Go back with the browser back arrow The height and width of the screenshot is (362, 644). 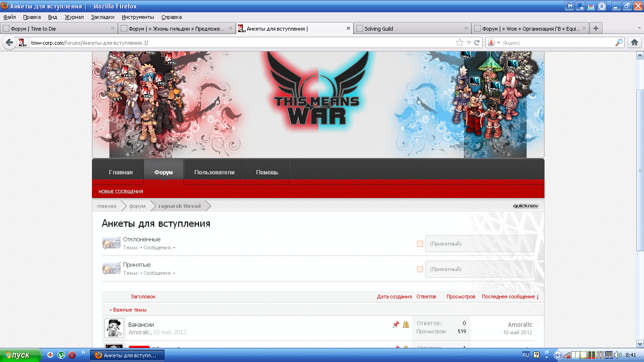[9, 42]
